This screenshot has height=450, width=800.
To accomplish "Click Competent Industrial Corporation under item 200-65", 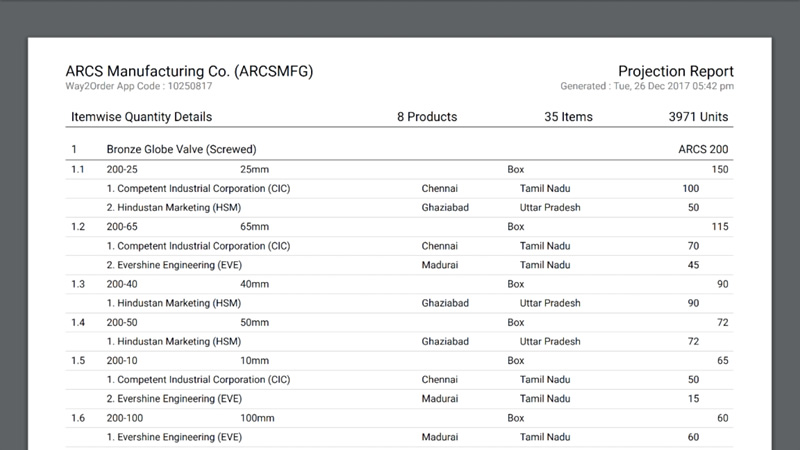I will click(x=198, y=246).
